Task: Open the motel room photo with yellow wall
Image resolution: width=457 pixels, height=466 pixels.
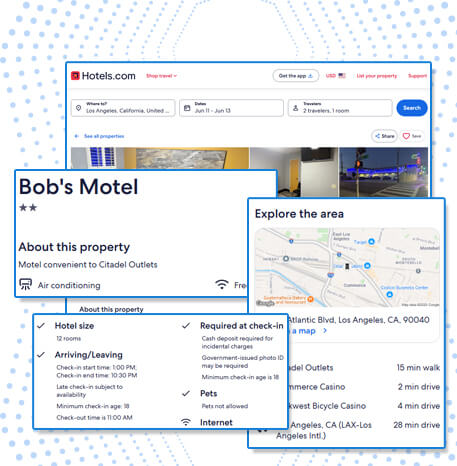Action: [x=160, y=158]
